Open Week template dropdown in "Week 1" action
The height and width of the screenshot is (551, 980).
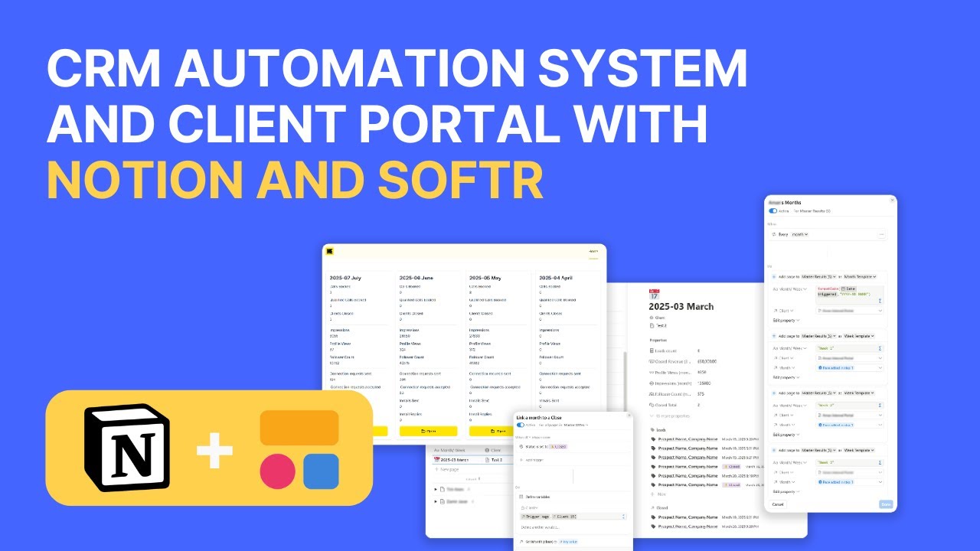[x=859, y=336]
